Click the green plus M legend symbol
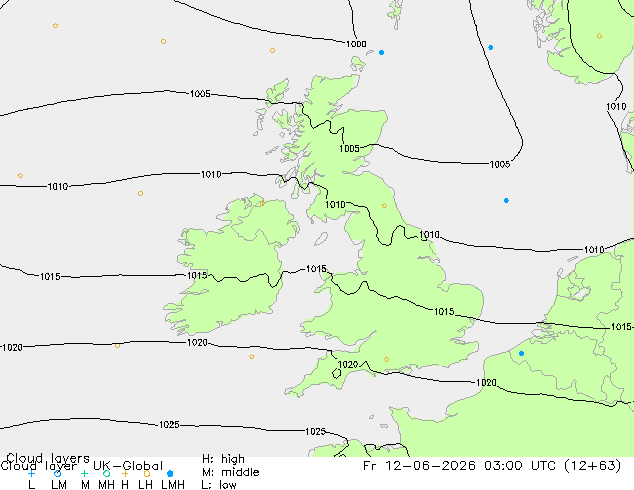634x490 pixels. point(84,473)
